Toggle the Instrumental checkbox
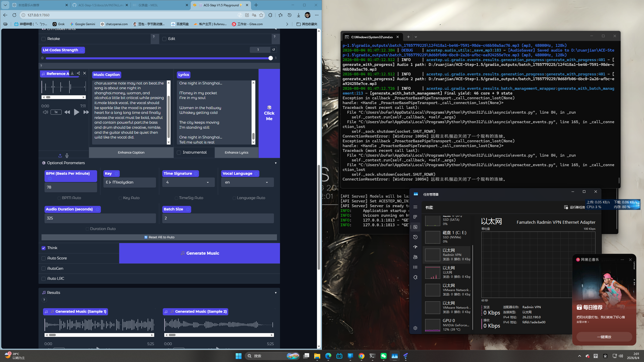The width and height of the screenshot is (644, 362). click(x=179, y=153)
